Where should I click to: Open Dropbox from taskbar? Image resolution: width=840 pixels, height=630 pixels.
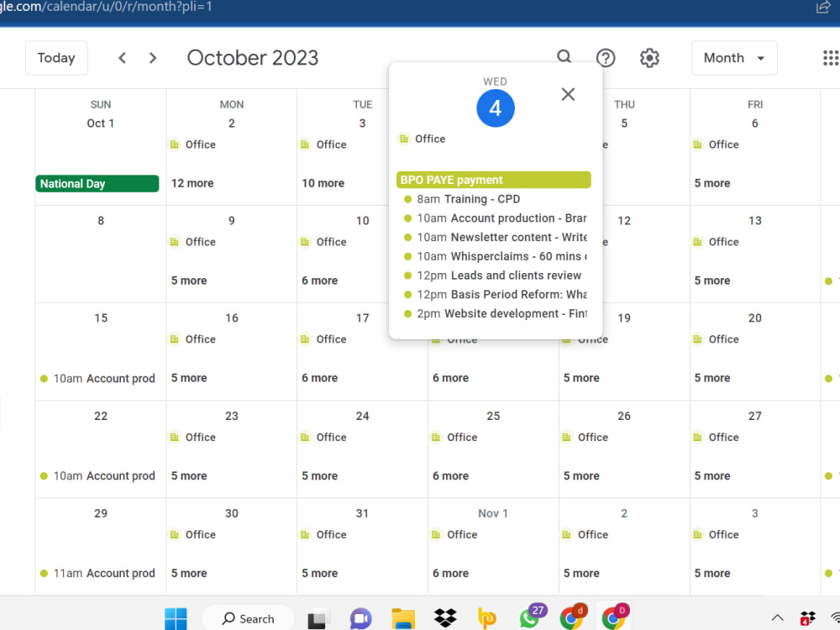point(444,619)
